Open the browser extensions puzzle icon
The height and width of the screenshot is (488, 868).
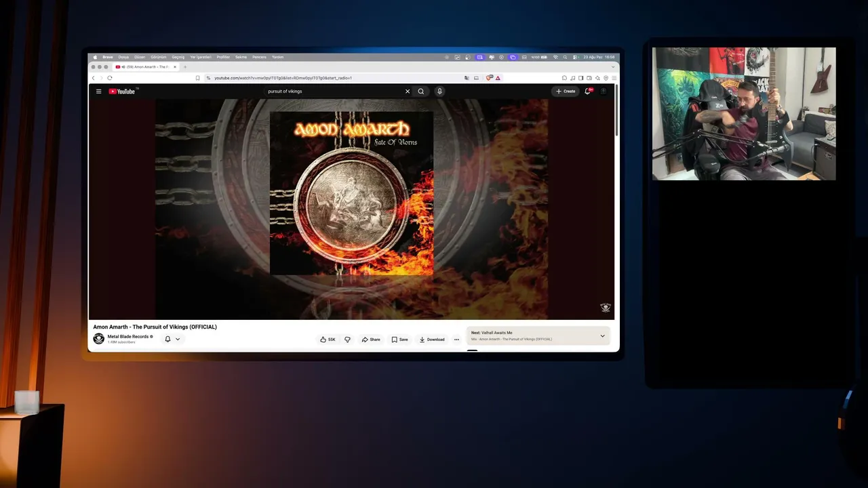[x=564, y=78]
